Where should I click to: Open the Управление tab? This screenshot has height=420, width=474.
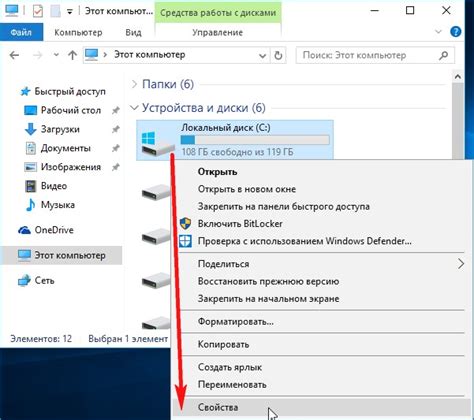[x=217, y=32]
